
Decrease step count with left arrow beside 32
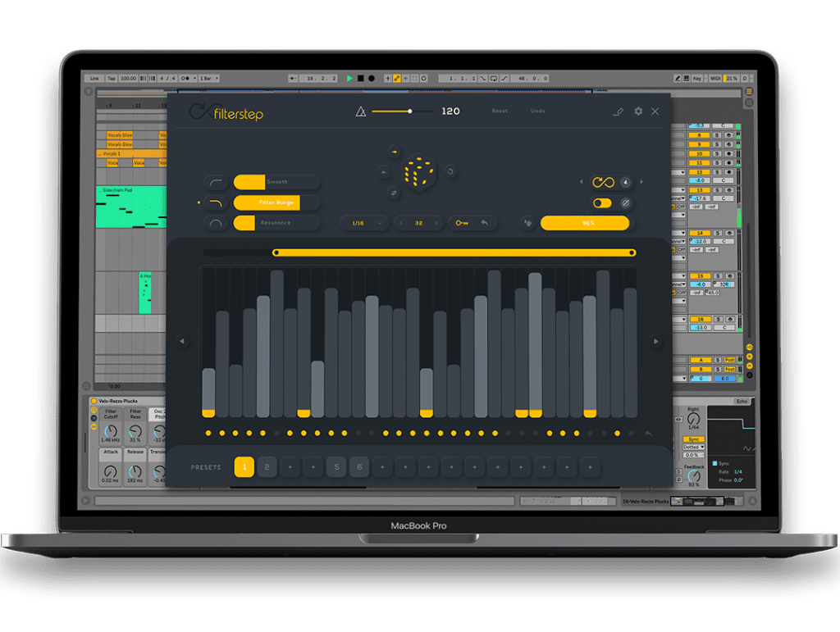point(401,223)
